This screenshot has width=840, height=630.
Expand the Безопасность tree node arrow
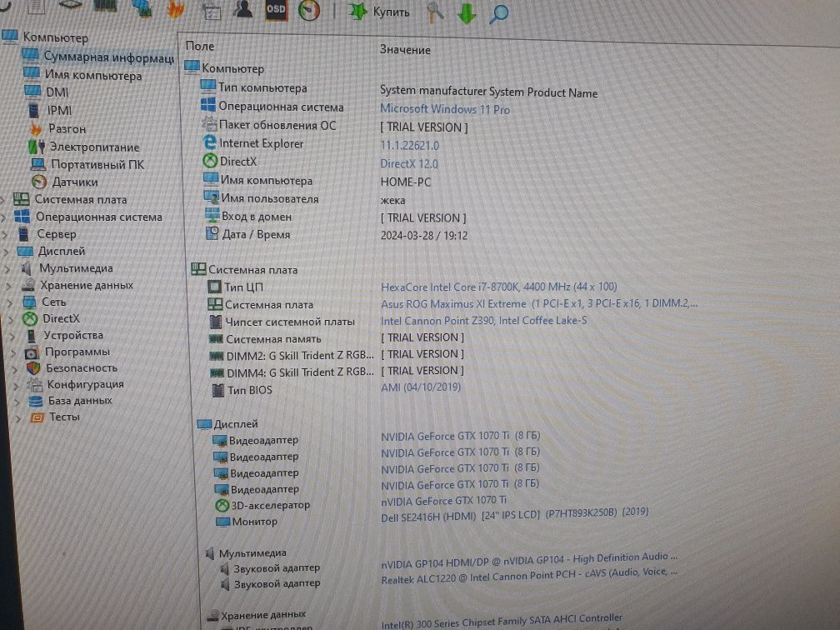(15, 369)
